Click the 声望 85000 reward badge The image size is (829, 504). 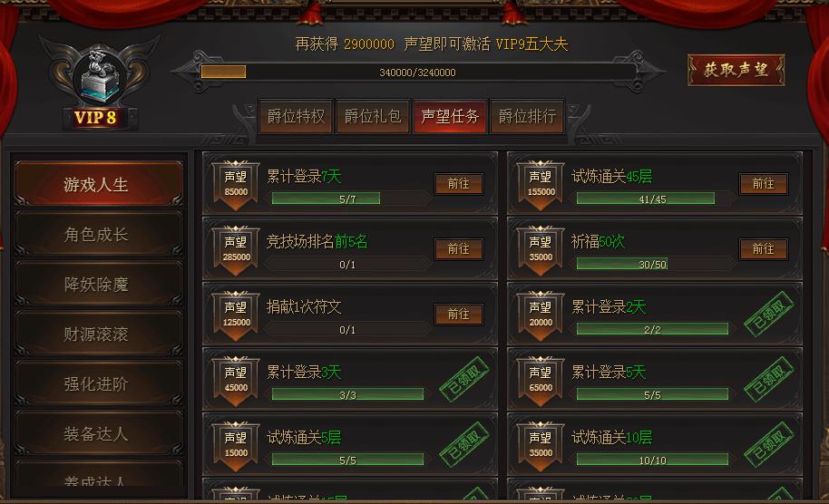pos(236,184)
